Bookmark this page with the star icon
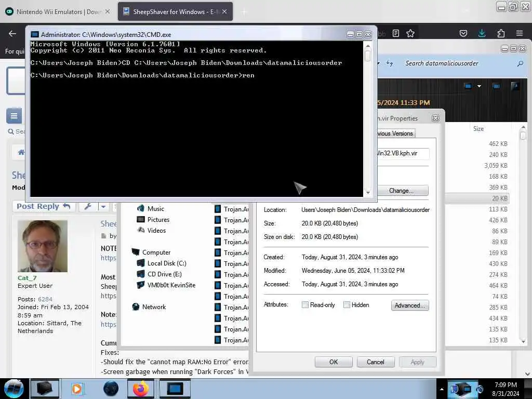The width and height of the screenshot is (532, 399). tap(410, 33)
